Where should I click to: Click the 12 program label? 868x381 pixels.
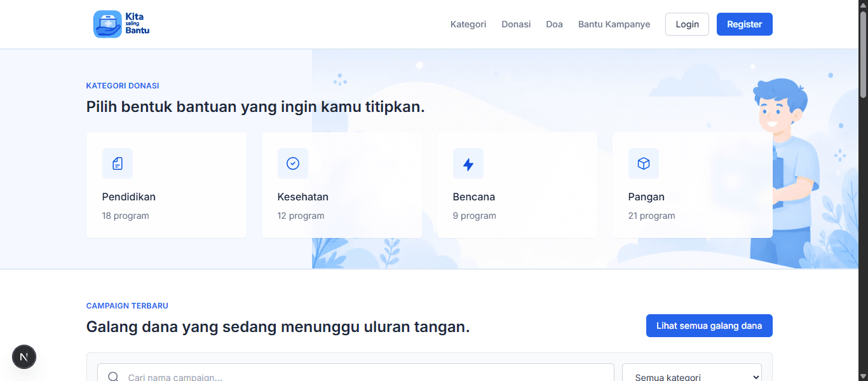point(301,216)
